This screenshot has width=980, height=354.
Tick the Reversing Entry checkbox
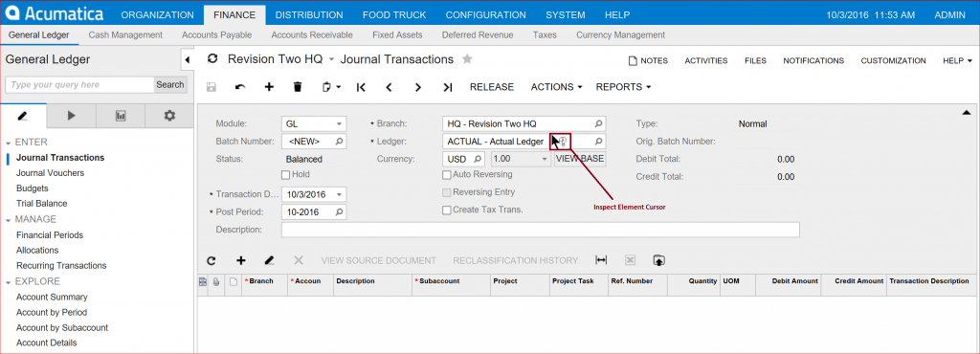446,192
